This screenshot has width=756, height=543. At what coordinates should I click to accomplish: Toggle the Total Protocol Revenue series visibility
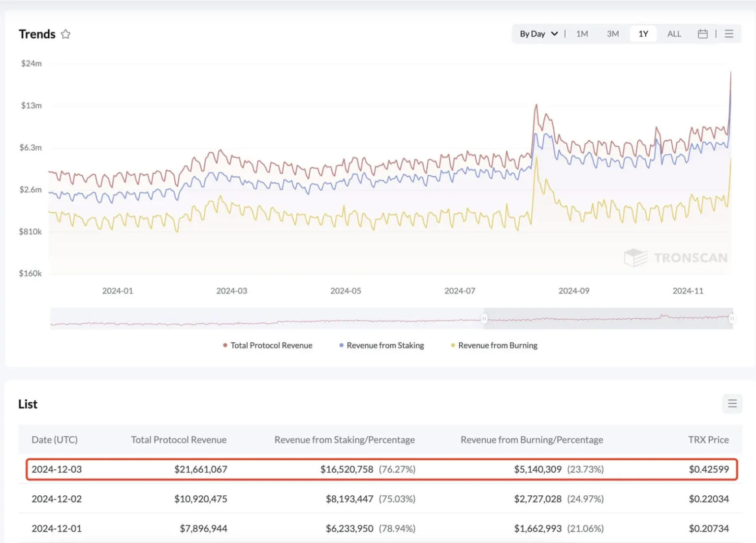click(x=271, y=345)
